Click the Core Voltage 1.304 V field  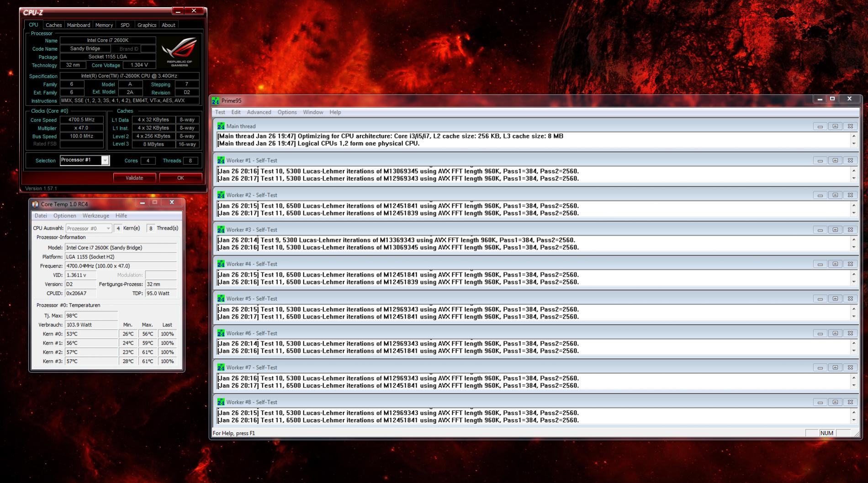point(139,65)
